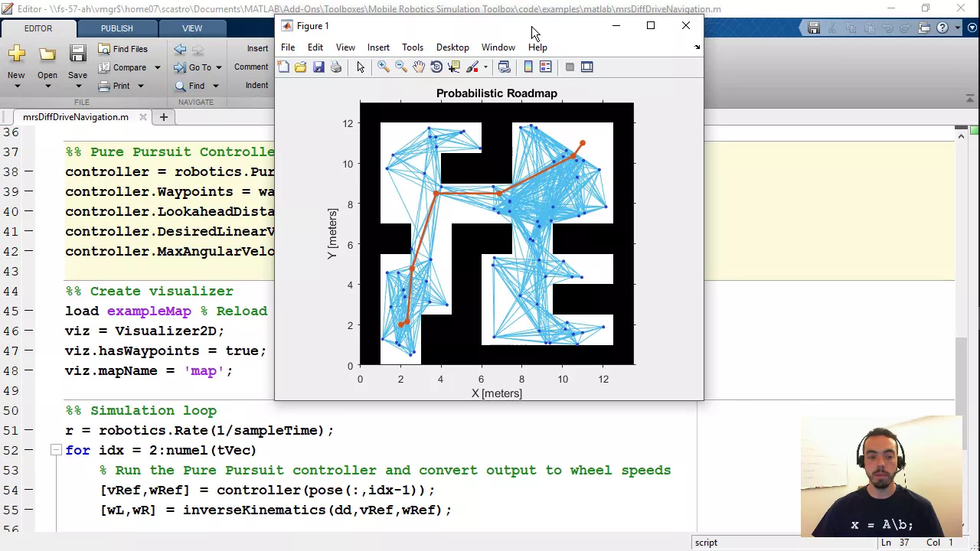Open File menu in Figure 1

point(288,47)
